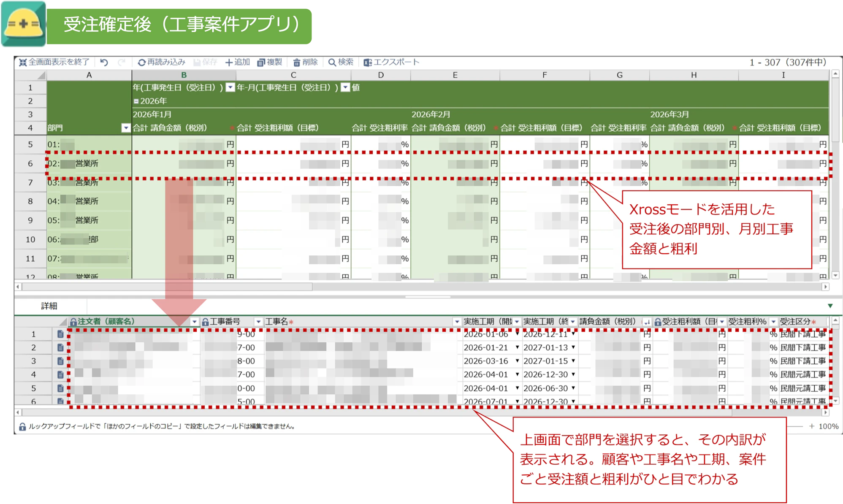Click the upper grid's scroll up arrow
This screenshot has width=843, height=504.
coord(835,74)
